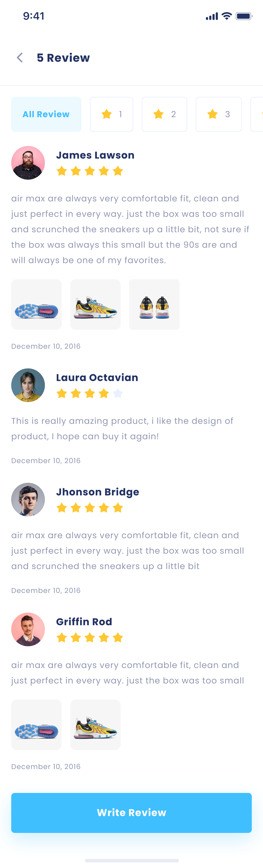Click the battery icon in status bar

pos(244,16)
